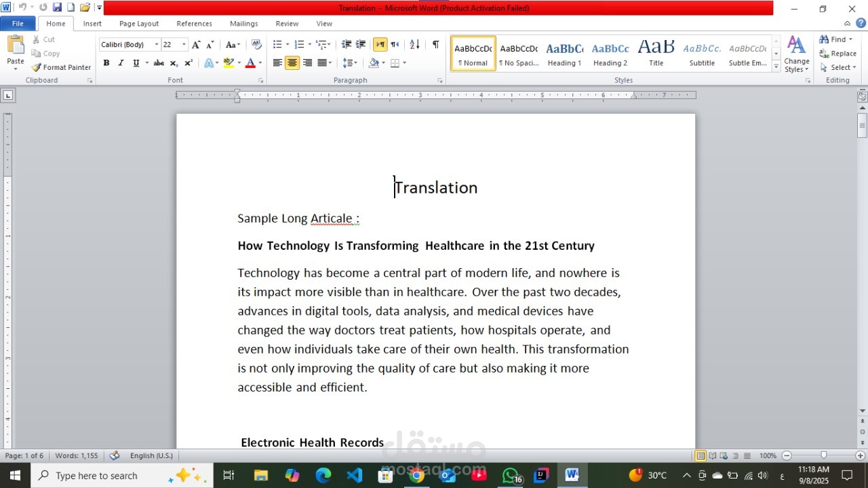
Task: Open the Paragraph dialog launcher
Action: 440,81
